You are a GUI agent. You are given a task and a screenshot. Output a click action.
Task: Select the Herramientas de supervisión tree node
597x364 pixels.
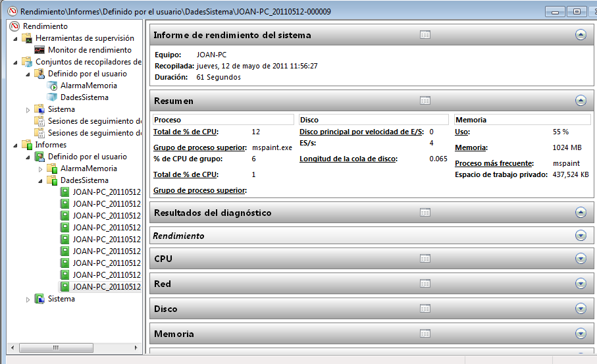pos(84,38)
